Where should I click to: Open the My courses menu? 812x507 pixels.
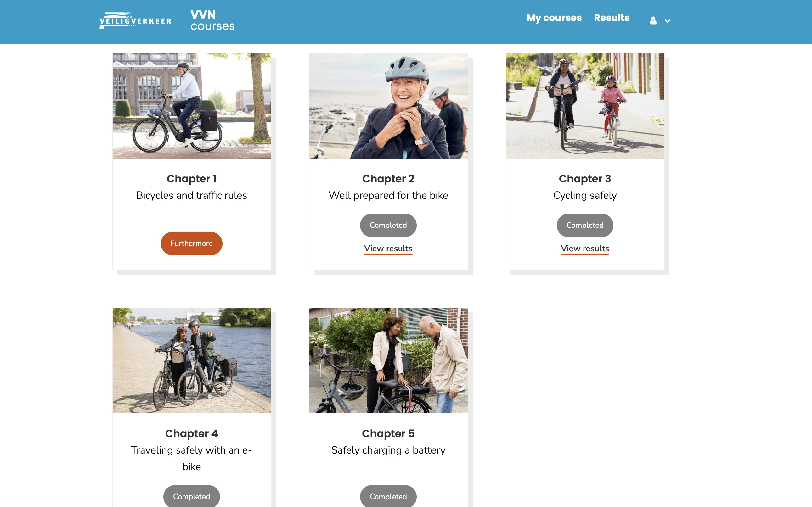(x=554, y=18)
